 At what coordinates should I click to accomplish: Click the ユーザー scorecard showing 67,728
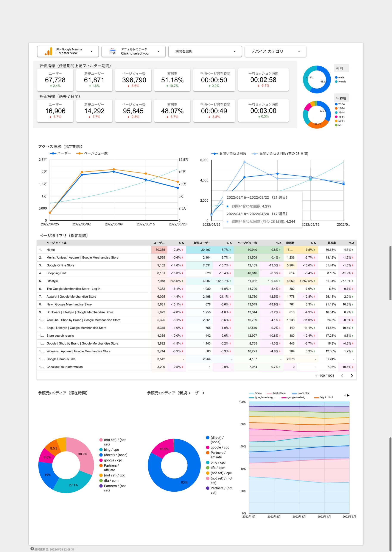point(55,80)
